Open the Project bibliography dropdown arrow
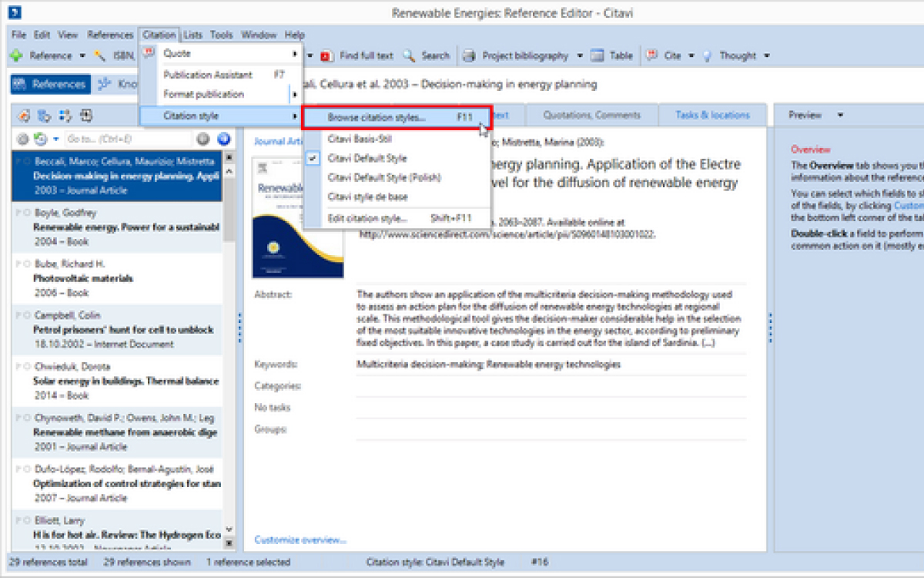Screen dimensions: 924x578 click(x=578, y=55)
